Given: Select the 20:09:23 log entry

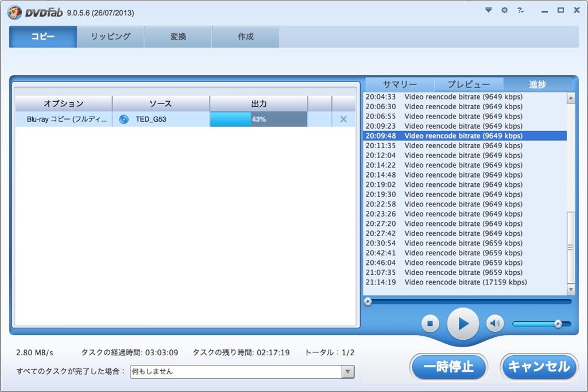Looking at the screenshot, I should coord(465,126).
